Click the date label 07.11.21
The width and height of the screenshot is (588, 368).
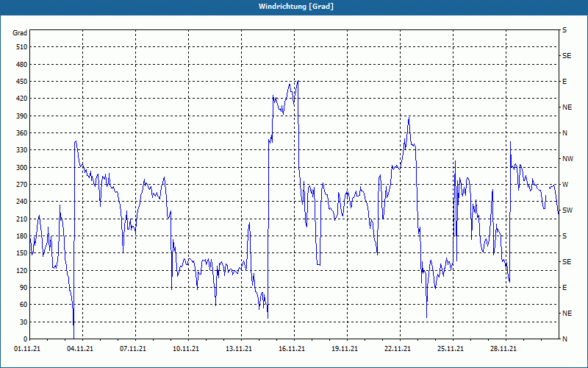coord(133,349)
